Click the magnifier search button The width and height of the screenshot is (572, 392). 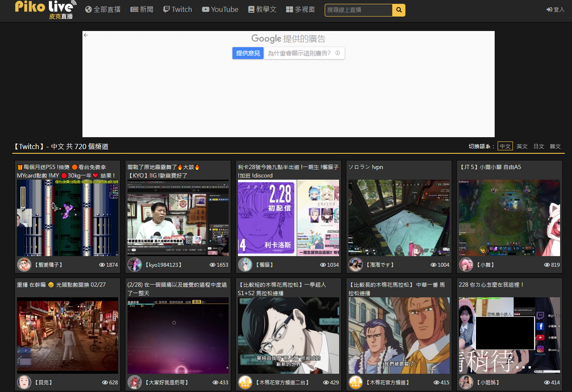399,10
